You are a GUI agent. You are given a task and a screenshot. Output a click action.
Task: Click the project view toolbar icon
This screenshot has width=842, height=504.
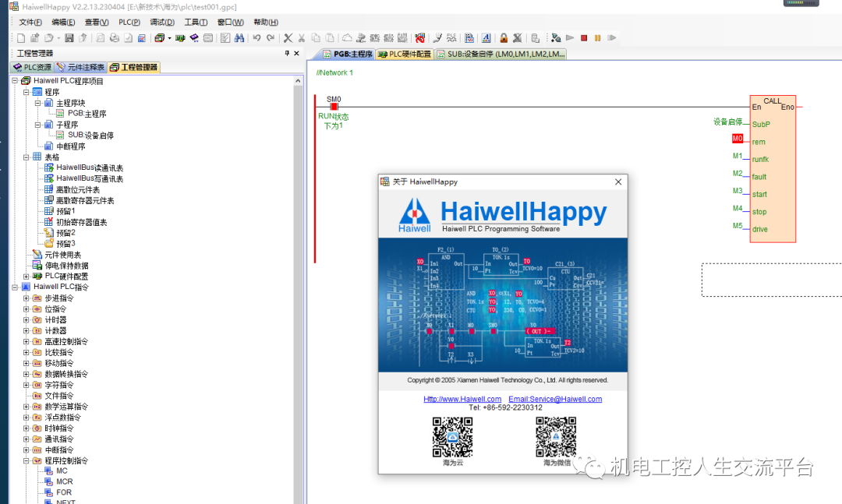160,38
